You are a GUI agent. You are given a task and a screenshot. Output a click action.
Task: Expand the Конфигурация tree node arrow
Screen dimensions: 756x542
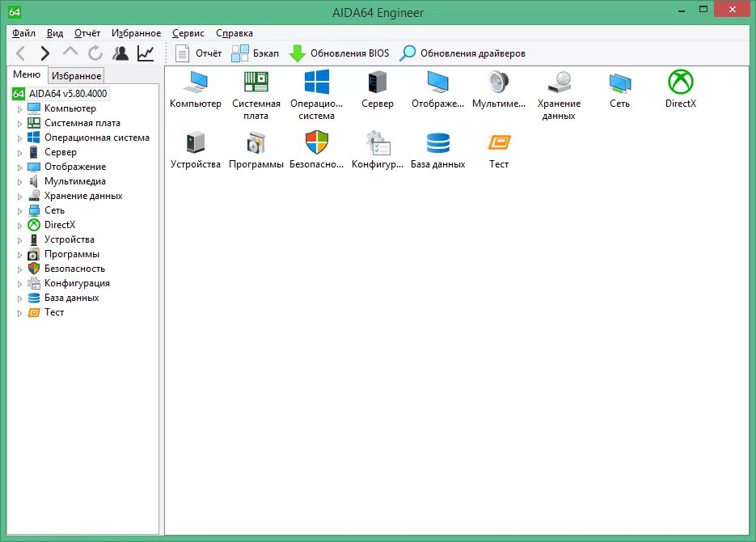(x=19, y=284)
